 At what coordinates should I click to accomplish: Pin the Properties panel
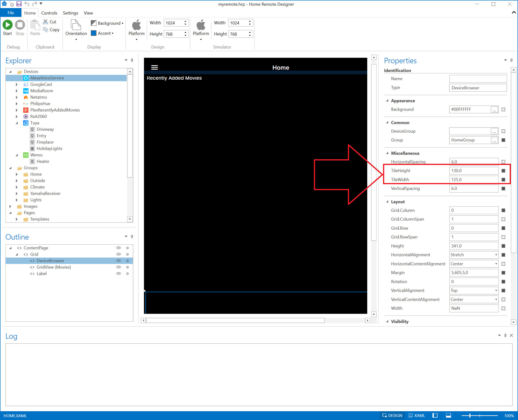[511, 60]
